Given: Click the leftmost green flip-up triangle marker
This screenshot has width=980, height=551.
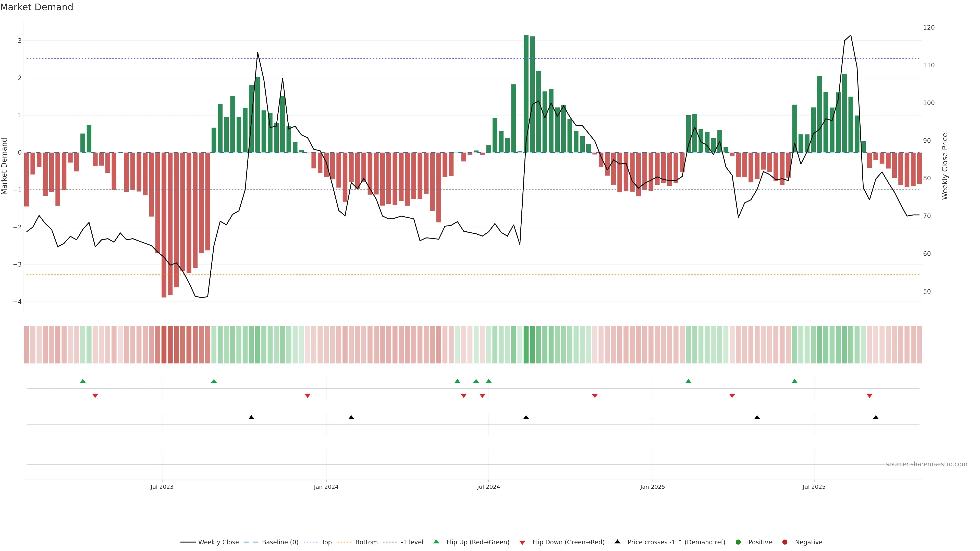Looking at the screenshot, I should 82,381.
